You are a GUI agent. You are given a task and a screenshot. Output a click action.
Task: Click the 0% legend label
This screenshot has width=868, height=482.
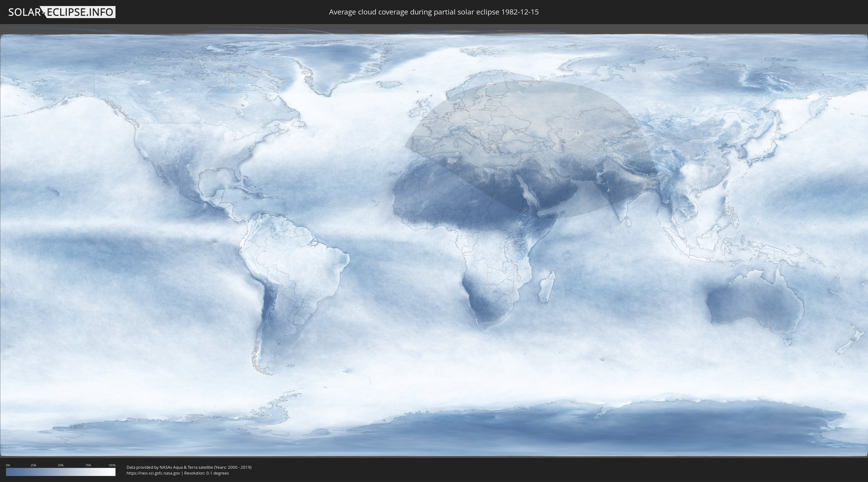[8, 465]
